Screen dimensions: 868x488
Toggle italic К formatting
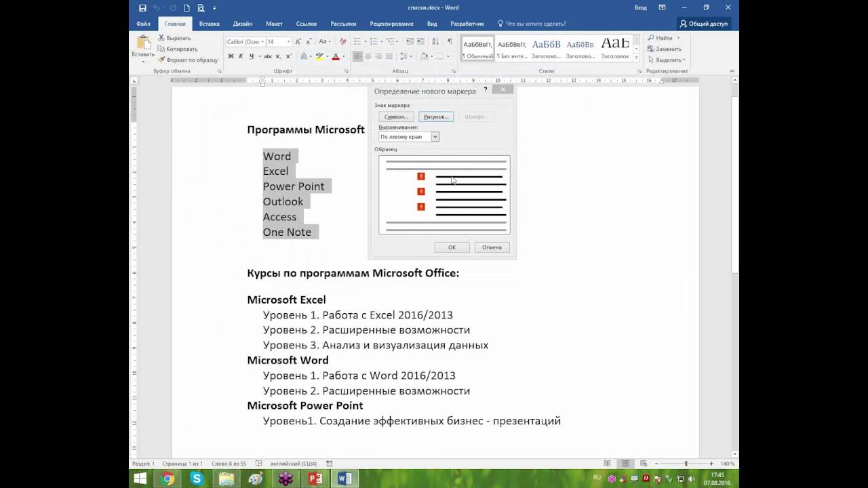point(241,56)
